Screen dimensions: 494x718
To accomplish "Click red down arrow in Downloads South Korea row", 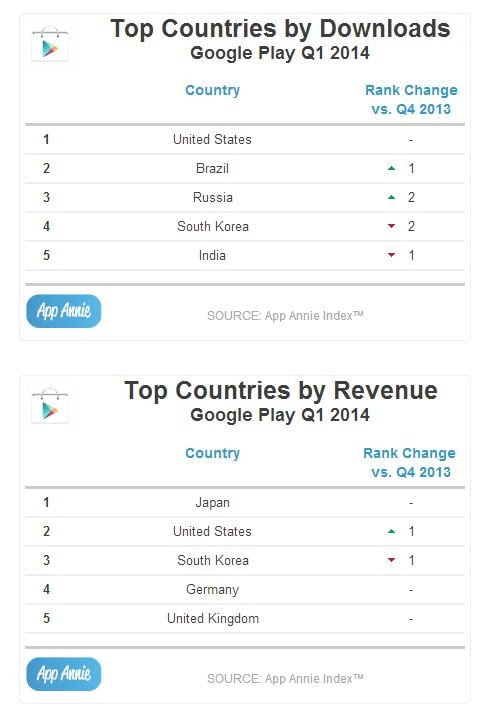I will coord(391,226).
